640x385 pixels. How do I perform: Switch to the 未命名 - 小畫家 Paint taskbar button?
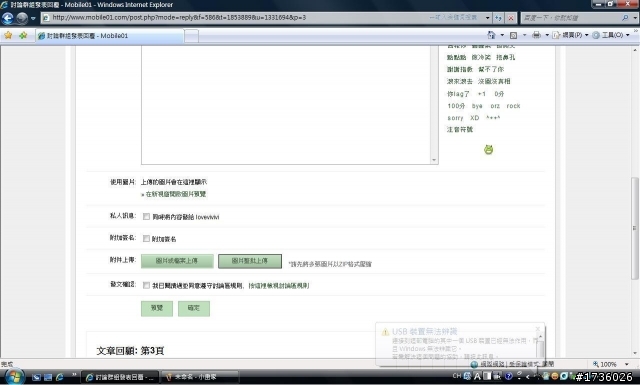click(200, 377)
